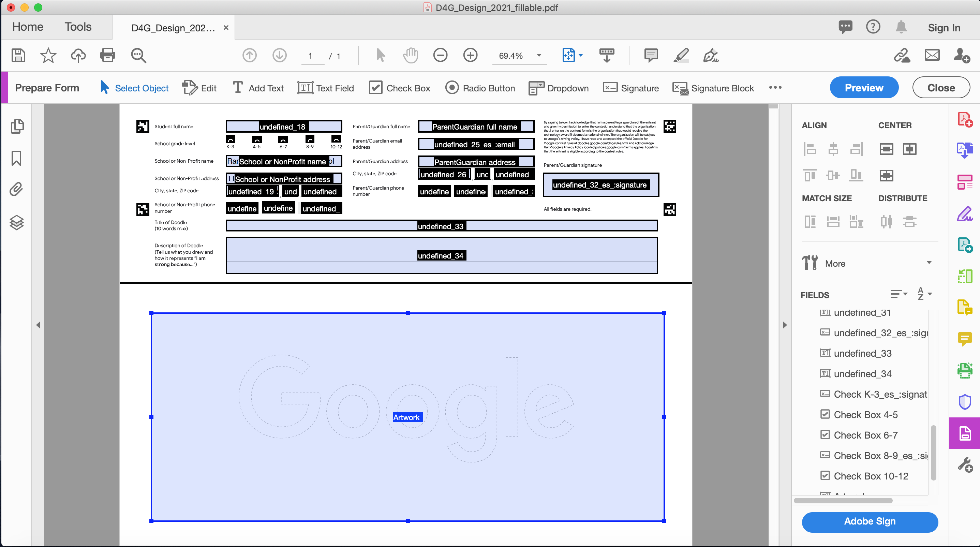Open the Tools tab
The width and height of the screenshot is (980, 547).
78,27
